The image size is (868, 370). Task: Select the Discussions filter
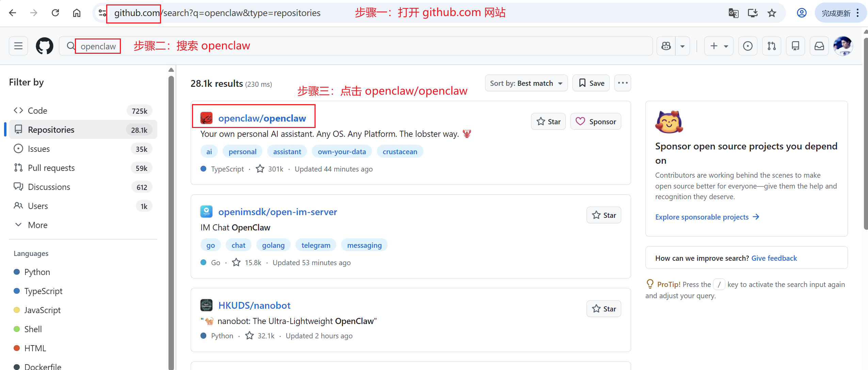click(x=49, y=187)
